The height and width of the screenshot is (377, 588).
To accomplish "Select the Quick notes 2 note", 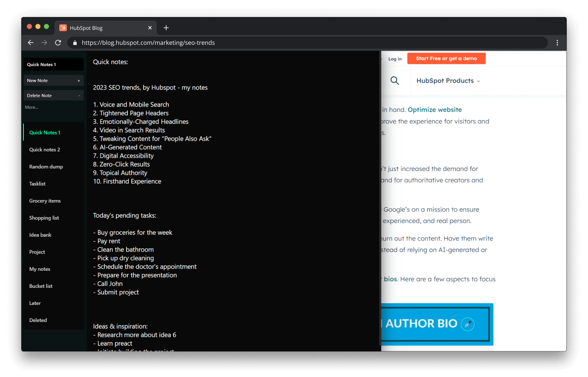I will 45,150.
